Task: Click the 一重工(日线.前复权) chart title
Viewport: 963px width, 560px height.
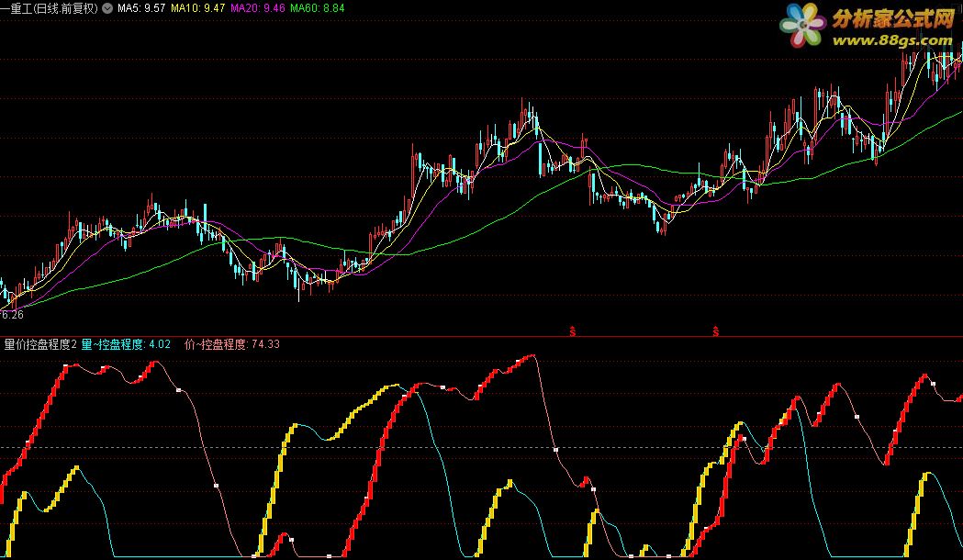Action: pos(50,8)
